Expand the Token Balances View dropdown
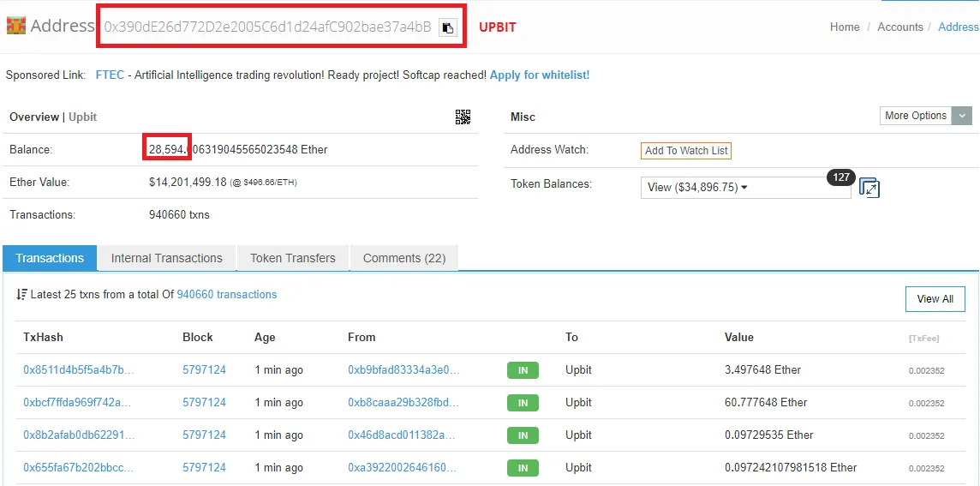Image resolution: width=980 pixels, height=486 pixels. coord(745,187)
